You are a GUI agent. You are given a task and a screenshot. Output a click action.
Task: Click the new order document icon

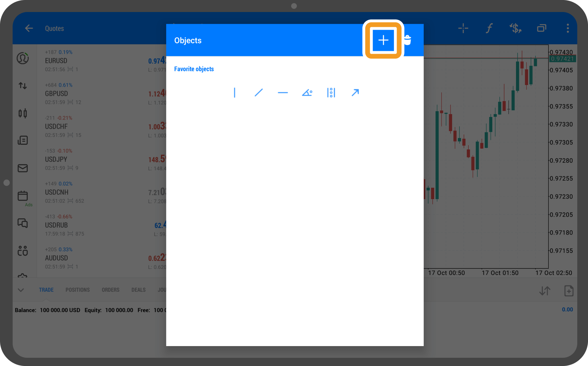coord(568,291)
